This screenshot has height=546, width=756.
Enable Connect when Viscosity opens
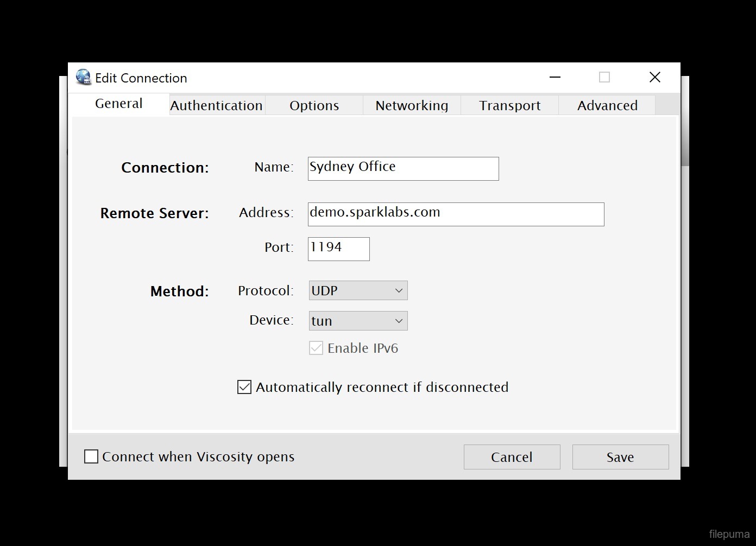[x=91, y=457]
